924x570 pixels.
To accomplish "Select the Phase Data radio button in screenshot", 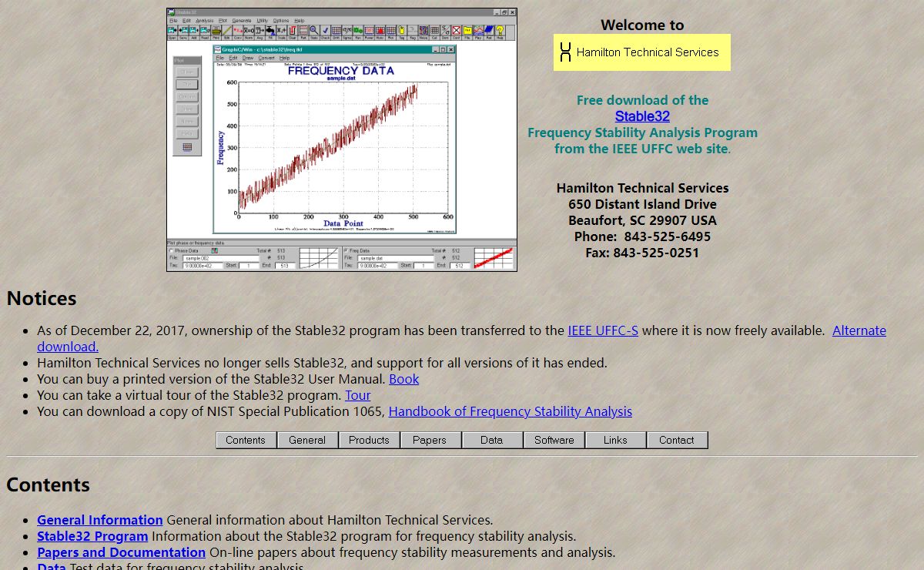I will click(171, 250).
